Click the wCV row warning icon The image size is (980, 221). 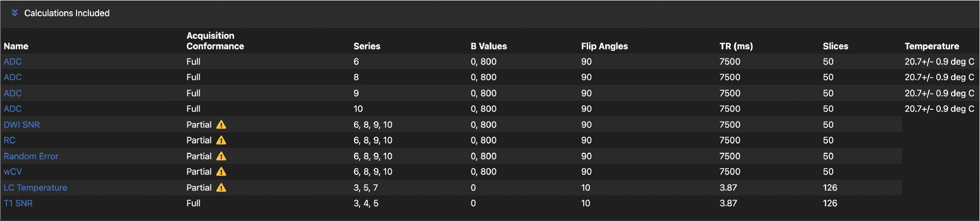point(221,172)
